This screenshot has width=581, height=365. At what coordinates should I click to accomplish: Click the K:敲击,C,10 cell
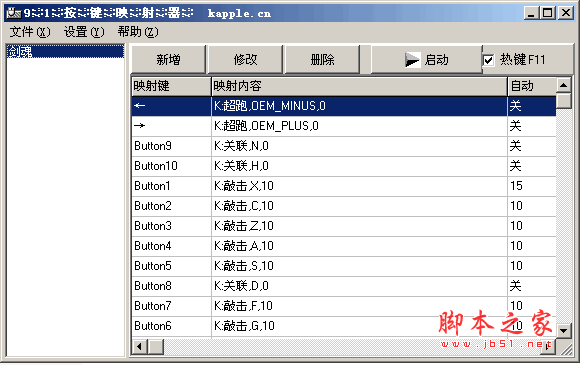point(359,206)
